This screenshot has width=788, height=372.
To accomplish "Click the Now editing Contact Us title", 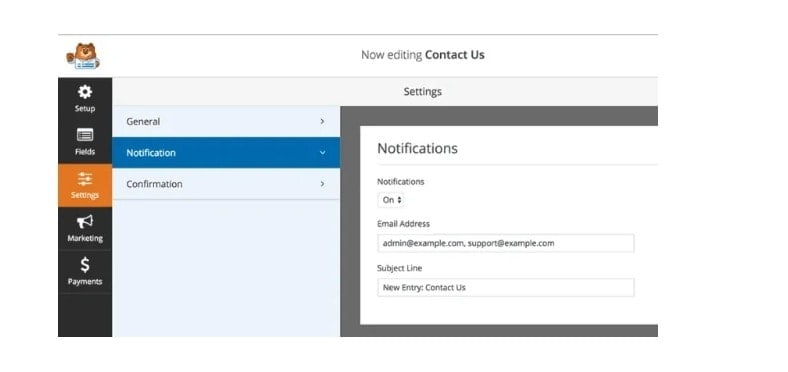I will click(x=423, y=55).
